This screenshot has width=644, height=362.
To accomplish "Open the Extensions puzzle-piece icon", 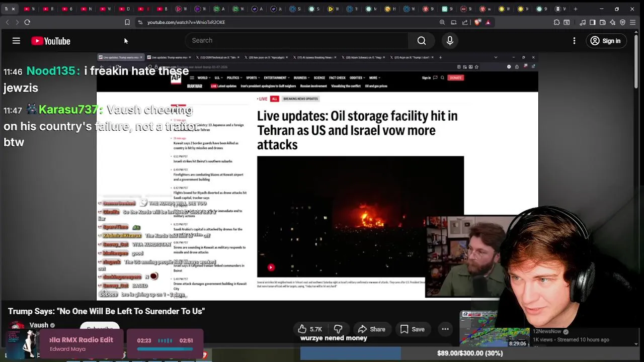I will point(556,22).
